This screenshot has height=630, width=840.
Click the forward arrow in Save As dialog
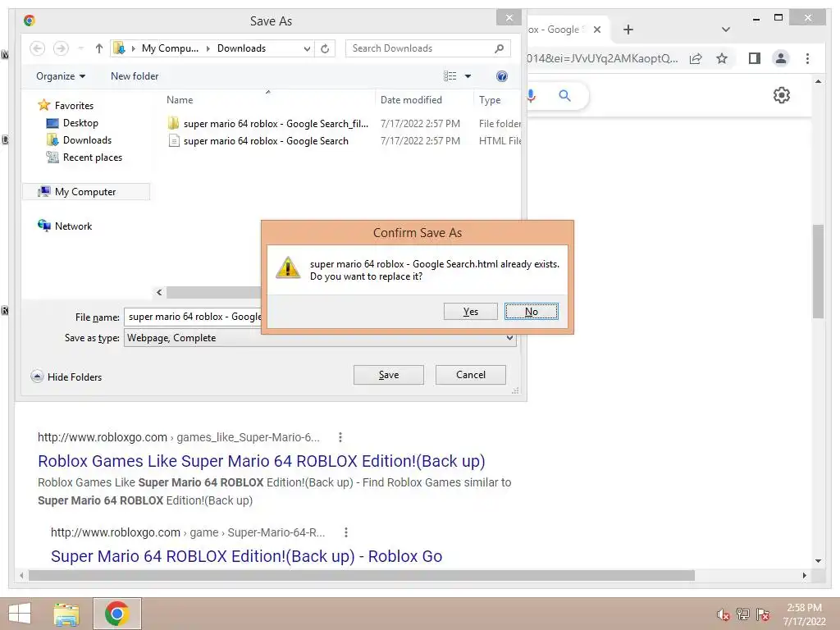click(61, 48)
